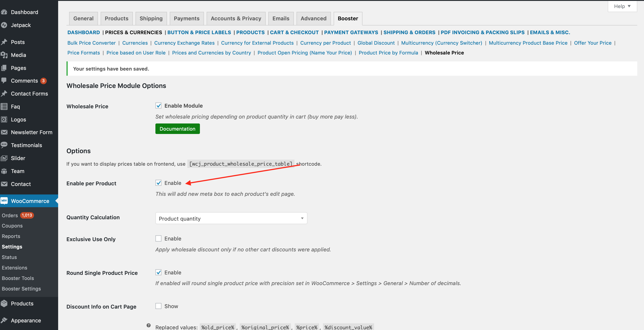644x330 pixels.
Task: Open Currency Exchange Rates module link
Action: pyautogui.click(x=184, y=43)
